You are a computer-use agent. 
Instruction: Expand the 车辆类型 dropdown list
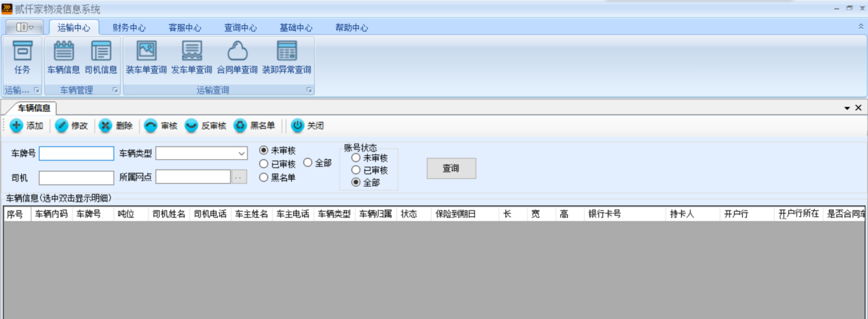tap(241, 154)
